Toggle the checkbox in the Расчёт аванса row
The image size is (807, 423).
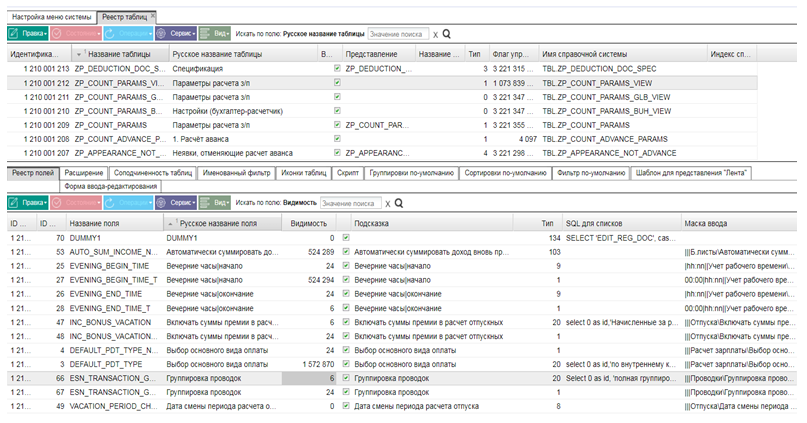pos(337,138)
